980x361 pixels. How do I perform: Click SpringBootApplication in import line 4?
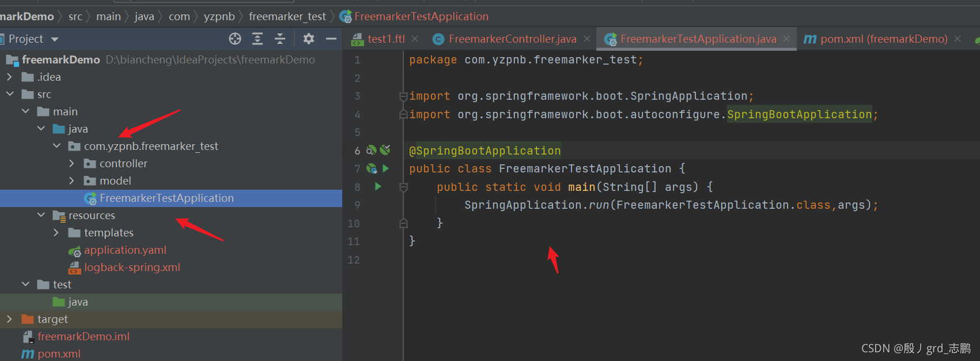pyautogui.click(x=799, y=114)
